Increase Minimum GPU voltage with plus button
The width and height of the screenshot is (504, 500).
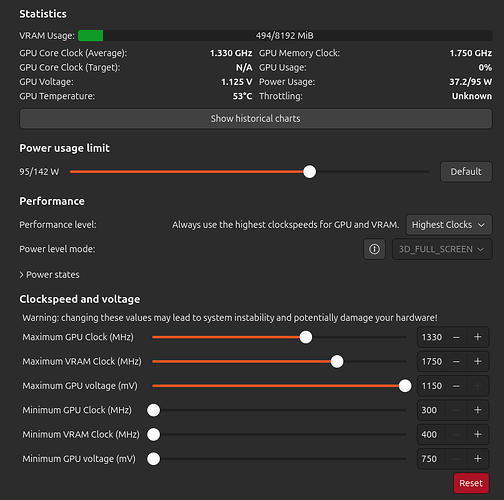(478, 459)
